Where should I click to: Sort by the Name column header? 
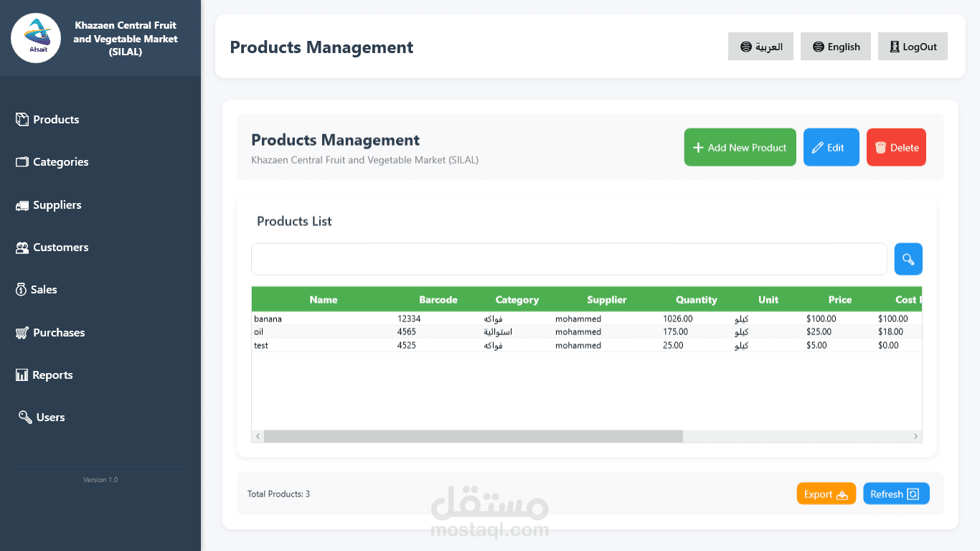click(x=324, y=300)
